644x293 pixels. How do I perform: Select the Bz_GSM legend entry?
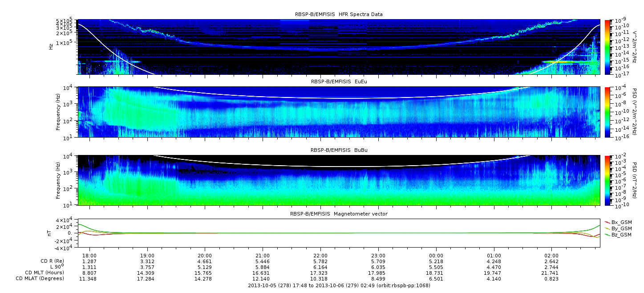coord(621,234)
